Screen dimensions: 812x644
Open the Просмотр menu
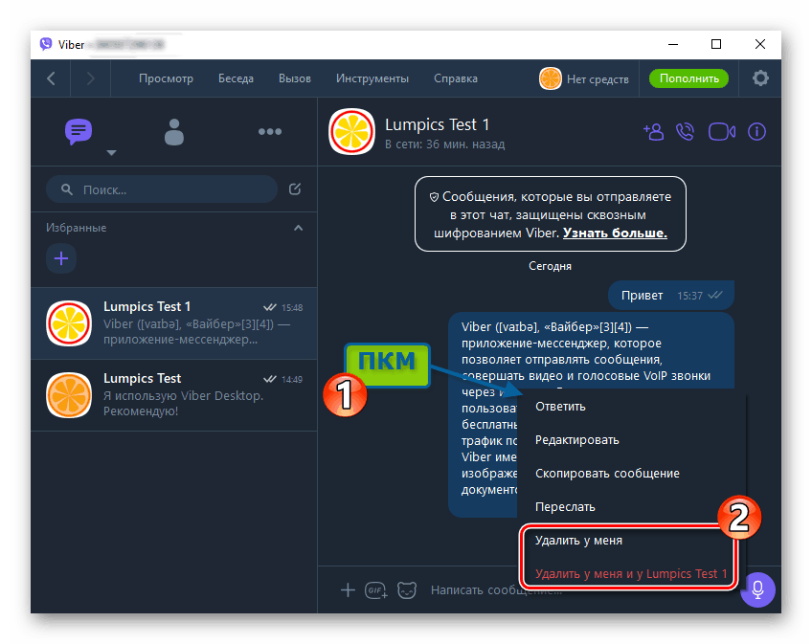point(166,78)
